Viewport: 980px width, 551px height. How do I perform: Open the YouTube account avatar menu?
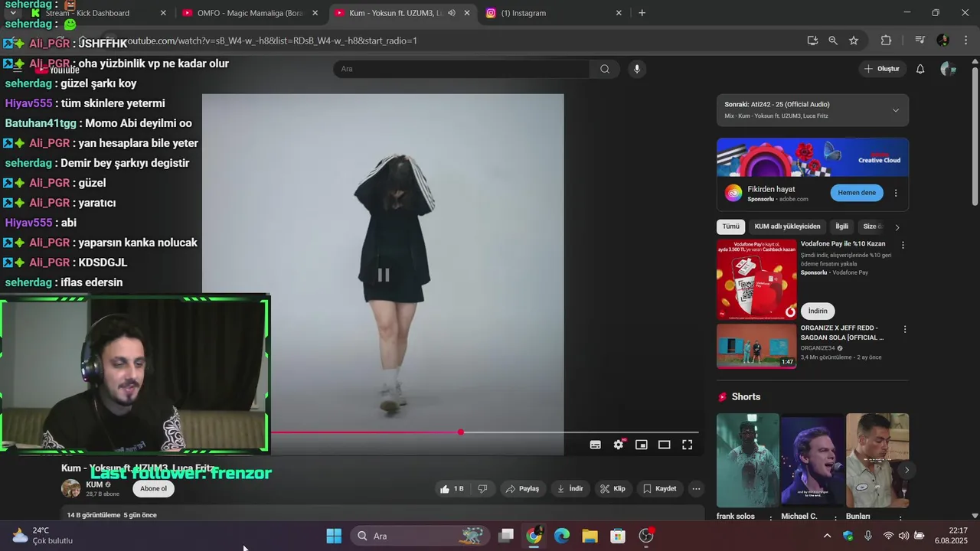coord(948,69)
